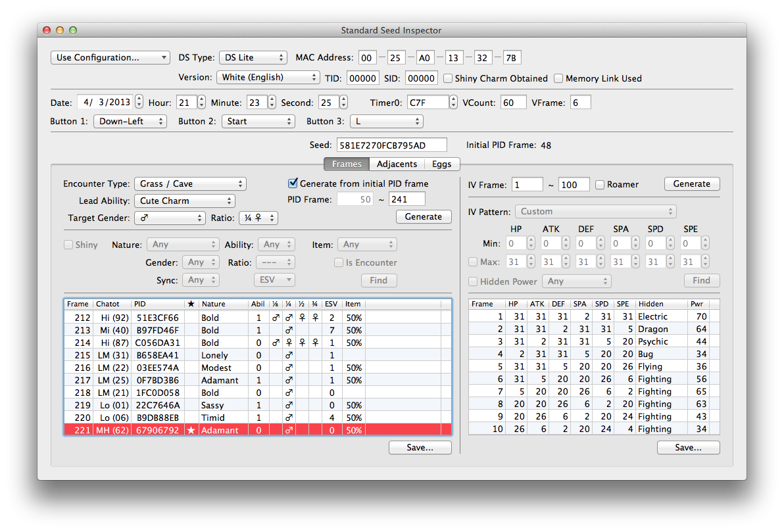
Task: Click the SID input field
Action: point(421,78)
